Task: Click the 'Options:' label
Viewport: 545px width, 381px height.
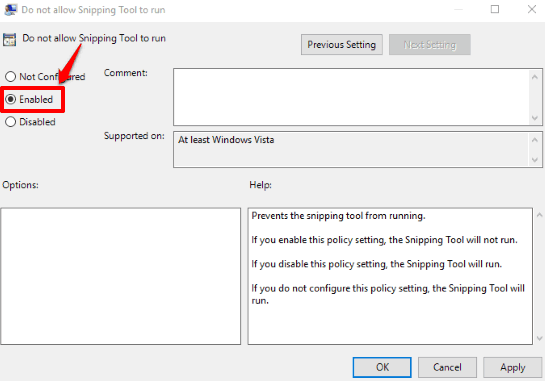Action: tap(20, 185)
